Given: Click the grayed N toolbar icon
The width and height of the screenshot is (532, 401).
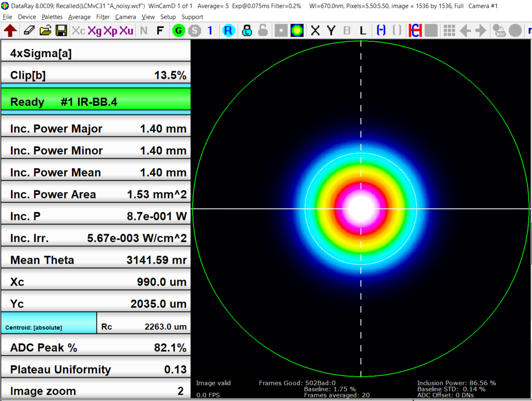Looking at the screenshot, I should coord(144,31).
